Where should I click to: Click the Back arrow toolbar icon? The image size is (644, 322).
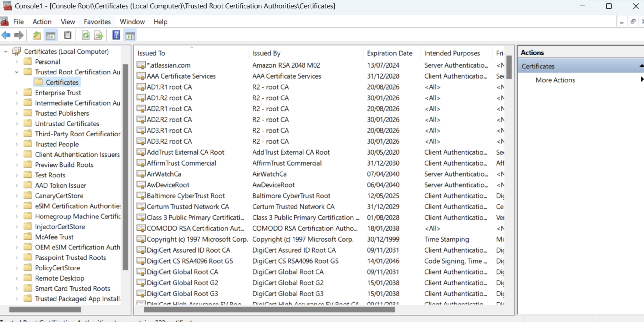pyautogui.click(x=6, y=35)
